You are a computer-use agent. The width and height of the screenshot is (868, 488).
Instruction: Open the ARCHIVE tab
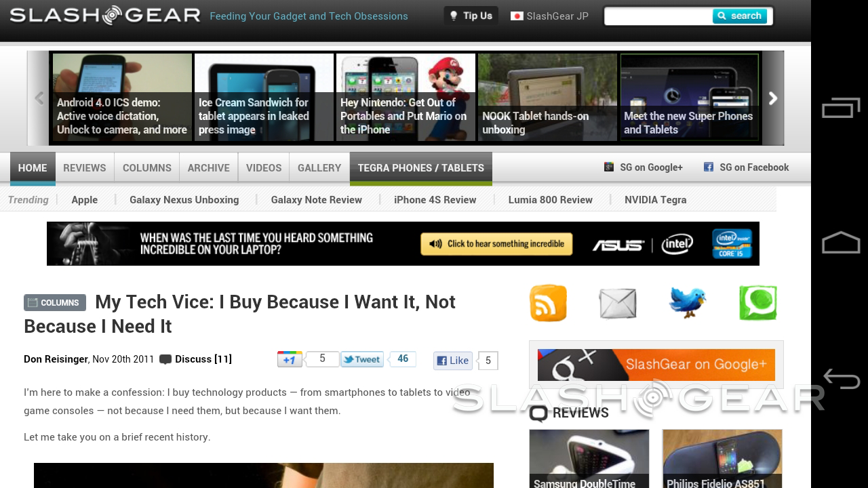coord(209,168)
